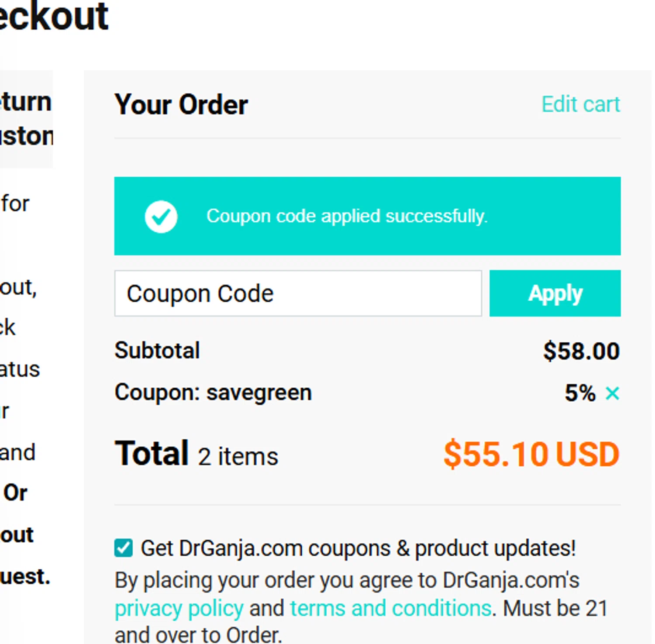This screenshot has width=655, height=644.
Task: Open the privacy policy link
Action: pos(179,608)
